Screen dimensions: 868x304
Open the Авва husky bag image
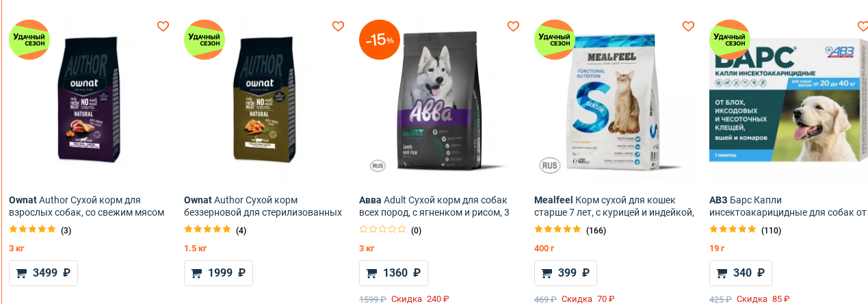[x=438, y=101]
